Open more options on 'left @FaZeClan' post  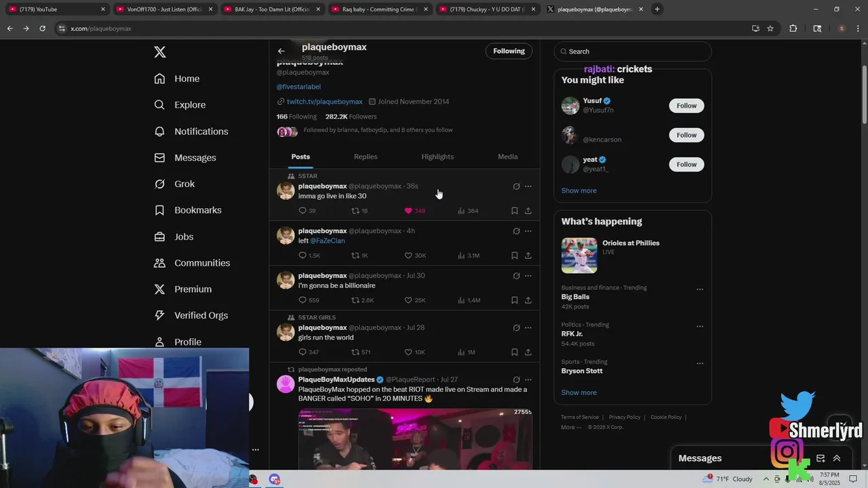coord(528,231)
